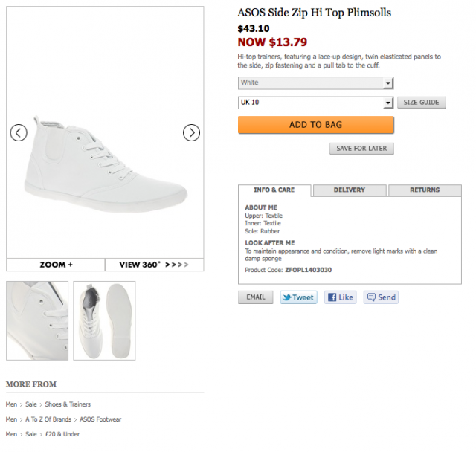Switch to the DELIVERY tab
The image size is (476, 452).
[x=350, y=190]
